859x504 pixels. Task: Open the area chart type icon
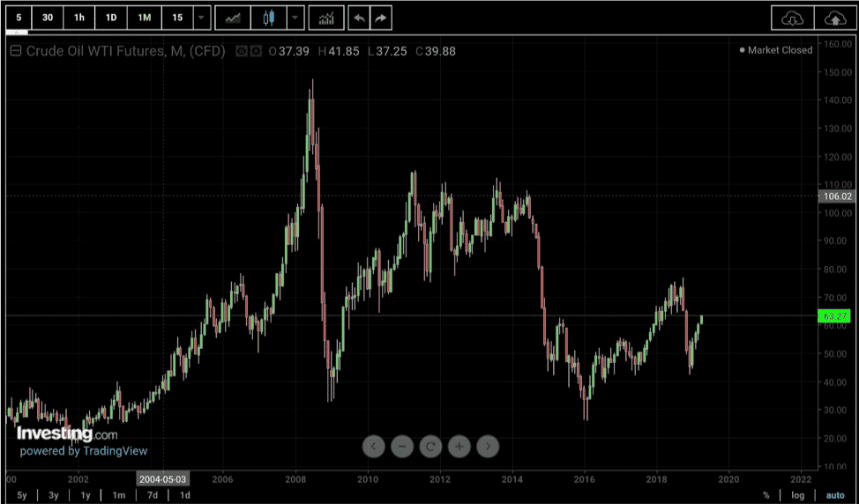tap(233, 18)
